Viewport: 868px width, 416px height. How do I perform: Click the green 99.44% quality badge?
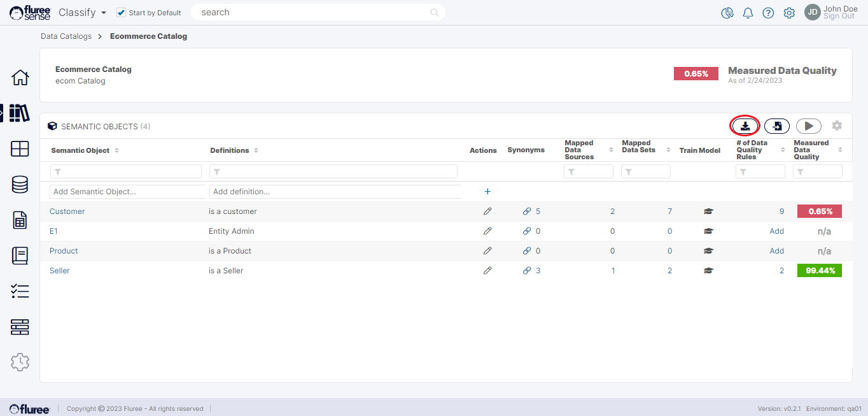pyautogui.click(x=819, y=271)
